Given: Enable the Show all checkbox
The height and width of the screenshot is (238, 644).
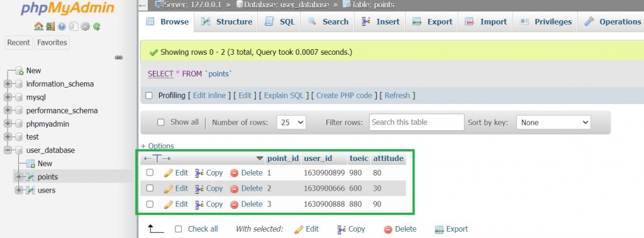Looking at the screenshot, I should (161, 122).
